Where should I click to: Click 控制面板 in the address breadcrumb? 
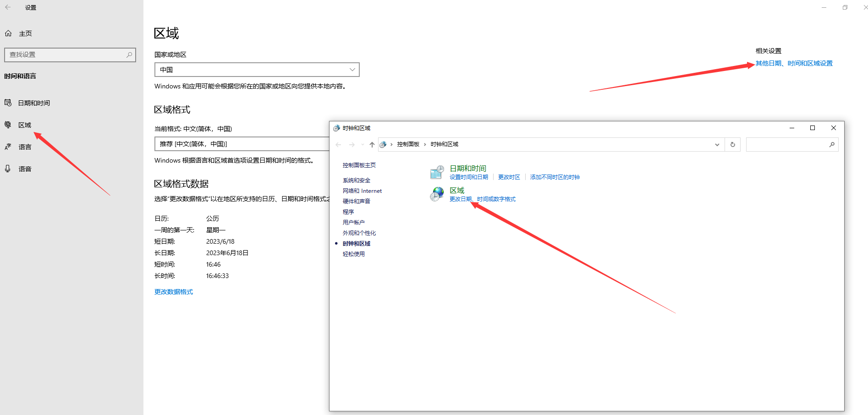[x=408, y=144]
